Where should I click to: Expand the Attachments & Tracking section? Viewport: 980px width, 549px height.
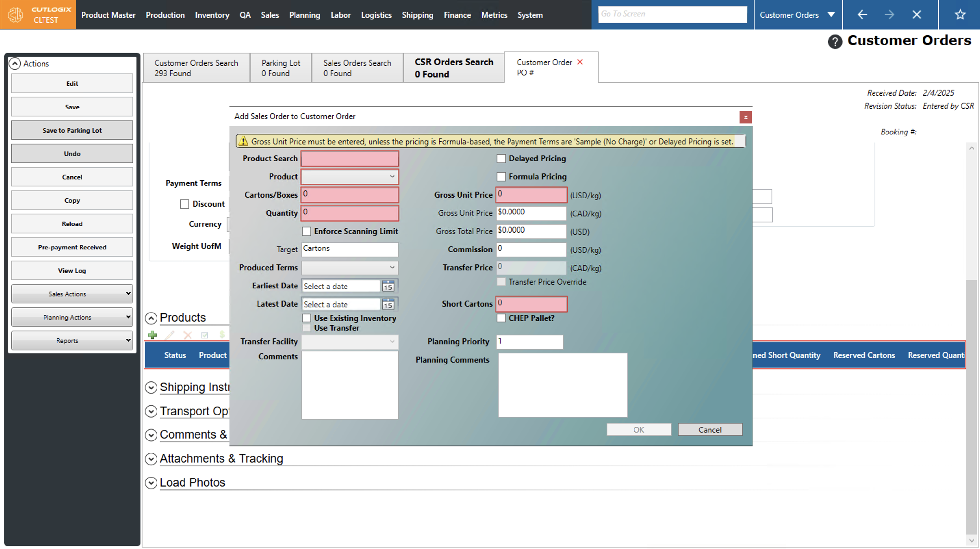[151, 459]
